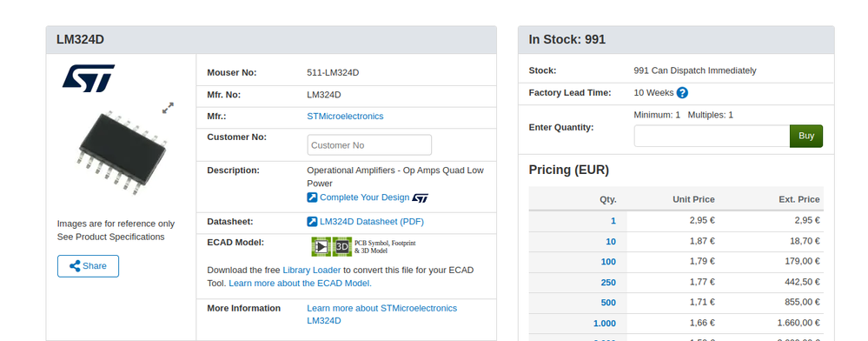The image size is (868, 341).
Task: Click ST logo next to Complete Your Design
Action: coord(421,198)
